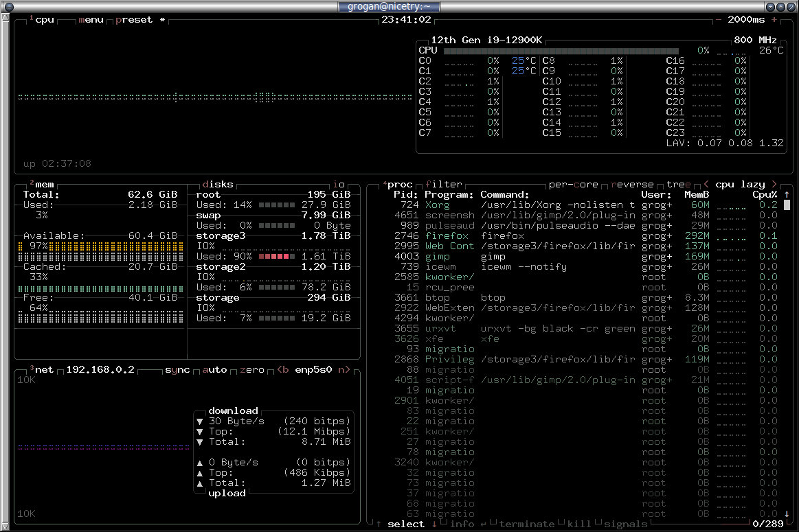Increase update interval with plus sign

[x=774, y=20]
